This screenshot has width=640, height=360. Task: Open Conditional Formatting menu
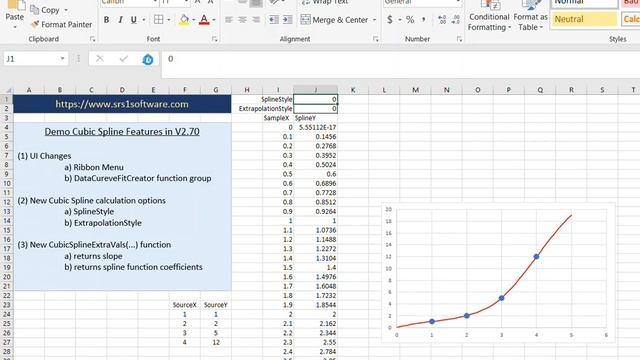click(x=489, y=16)
